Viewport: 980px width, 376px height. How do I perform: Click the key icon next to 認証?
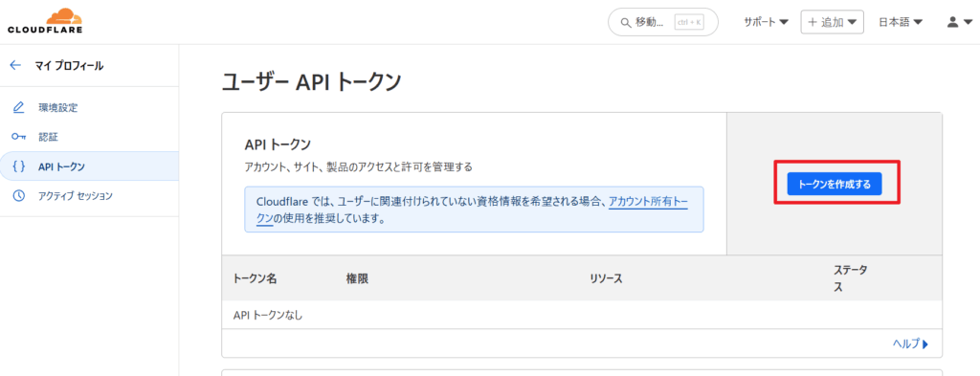[19, 137]
